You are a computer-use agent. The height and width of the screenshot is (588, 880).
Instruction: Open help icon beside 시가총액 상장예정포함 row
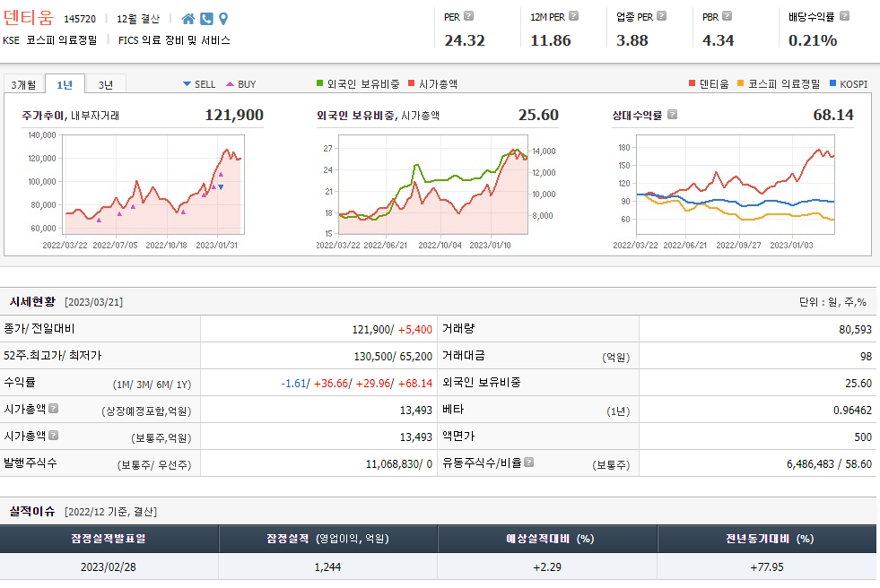click(53, 408)
